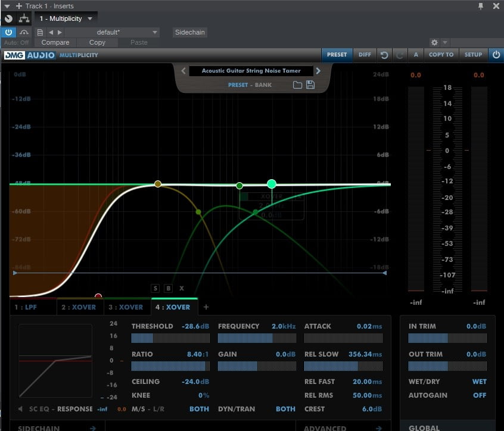
Task: Click the COPY TO button
Action: point(441,55)
